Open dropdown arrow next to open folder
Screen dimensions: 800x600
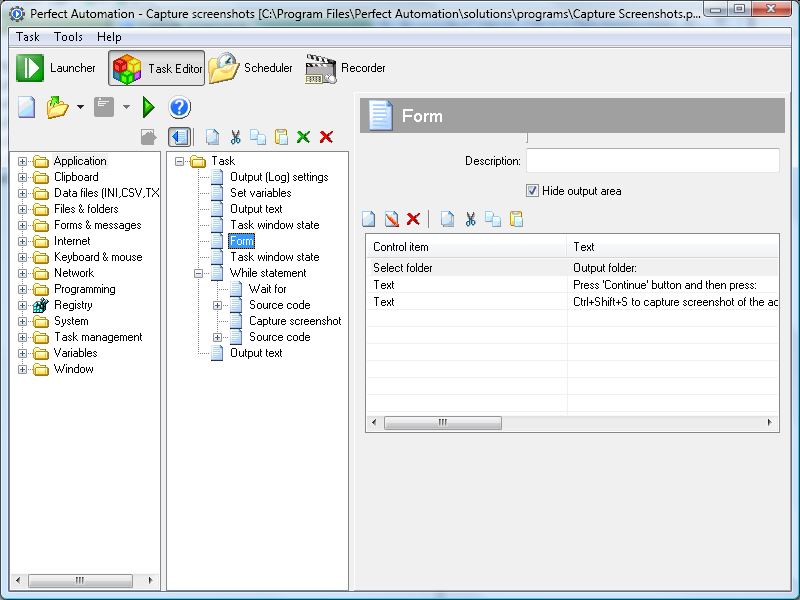click(80, 107)
